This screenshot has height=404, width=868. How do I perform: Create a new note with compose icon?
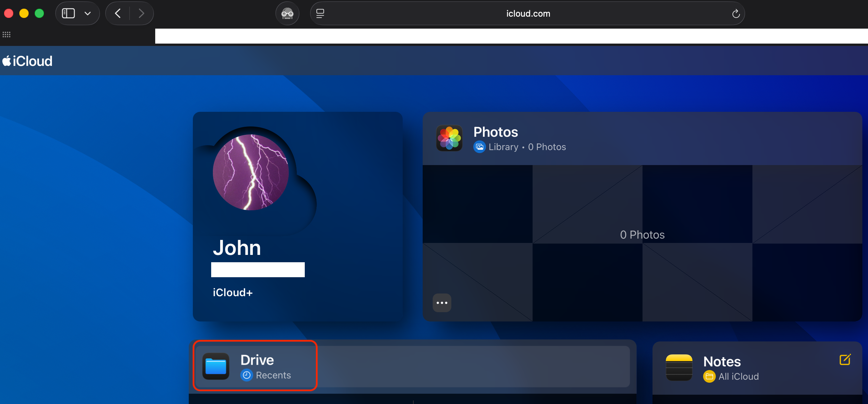pos(844,359)
